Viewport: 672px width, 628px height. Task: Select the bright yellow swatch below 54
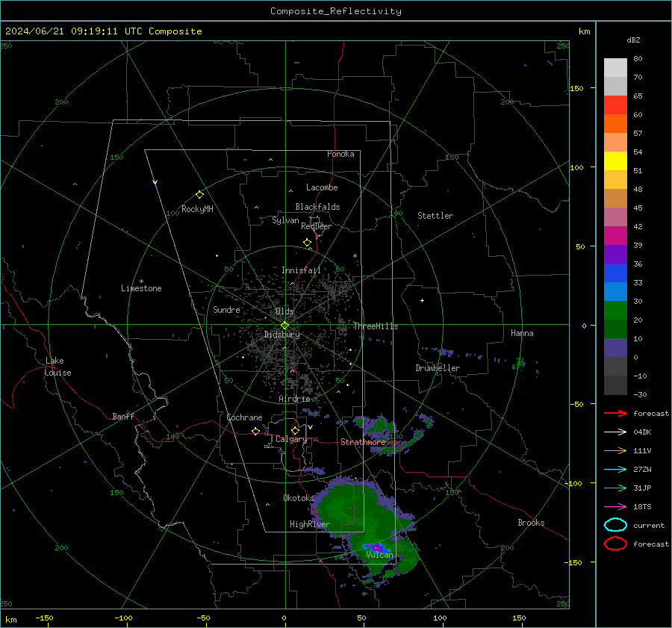615,161
